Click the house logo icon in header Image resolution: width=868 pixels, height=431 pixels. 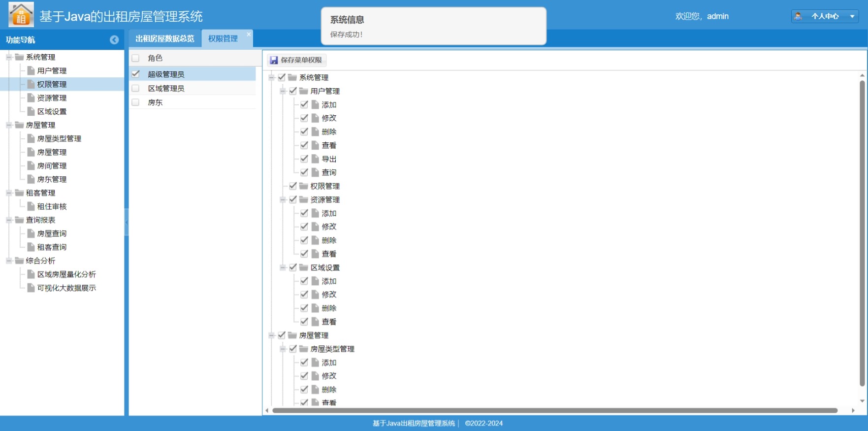(x=21, y=14)
